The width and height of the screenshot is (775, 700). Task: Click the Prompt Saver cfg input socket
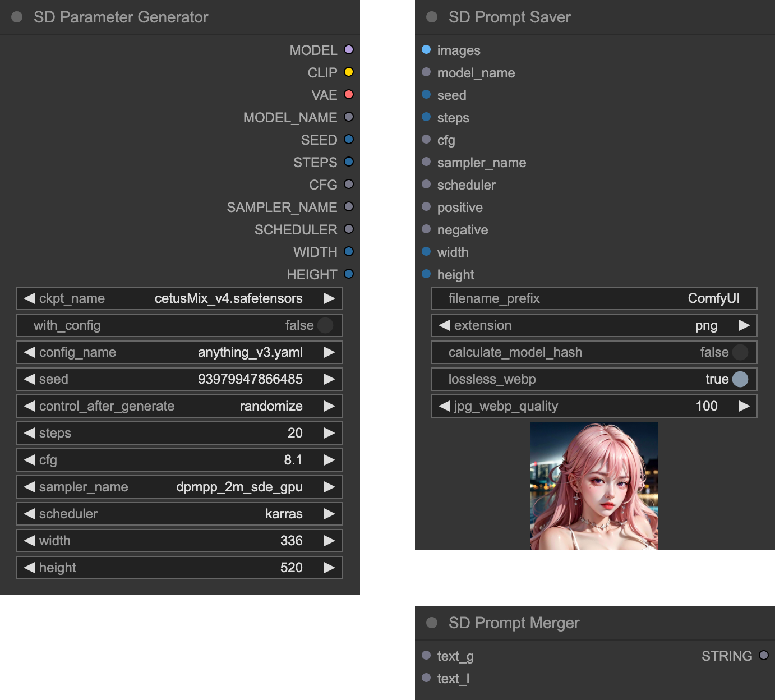(x=426, y=140)
